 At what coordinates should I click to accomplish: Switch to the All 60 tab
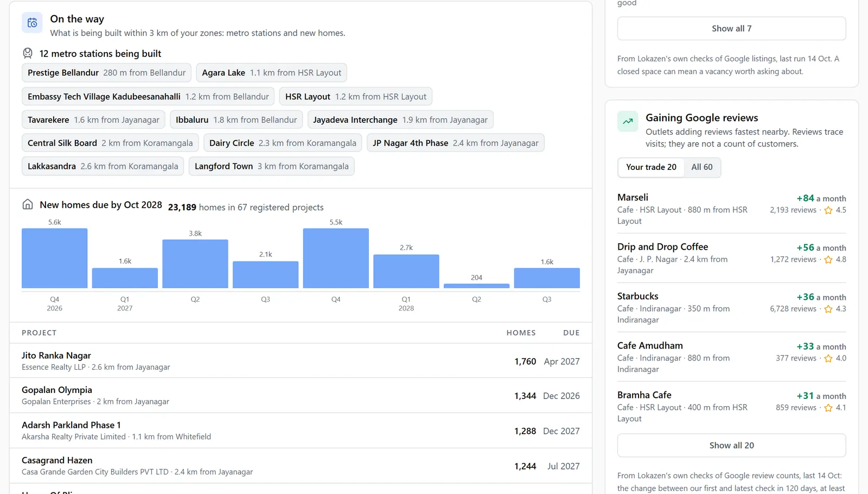tap(702, 167)
